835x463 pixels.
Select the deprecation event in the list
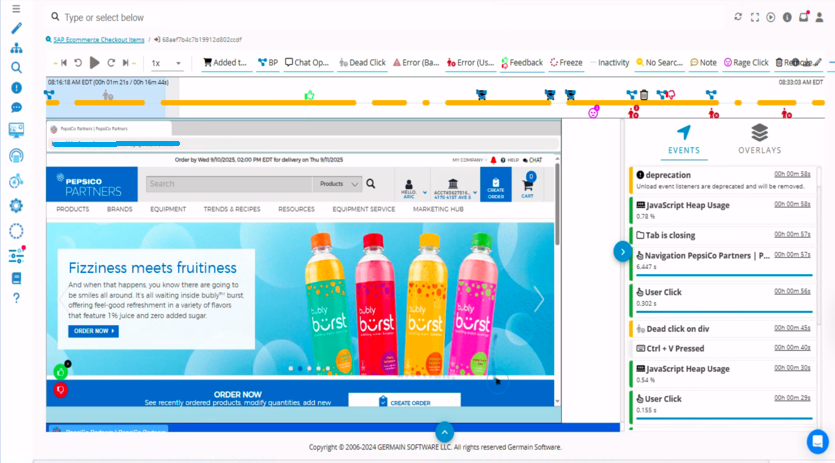[x=723, y=180]
